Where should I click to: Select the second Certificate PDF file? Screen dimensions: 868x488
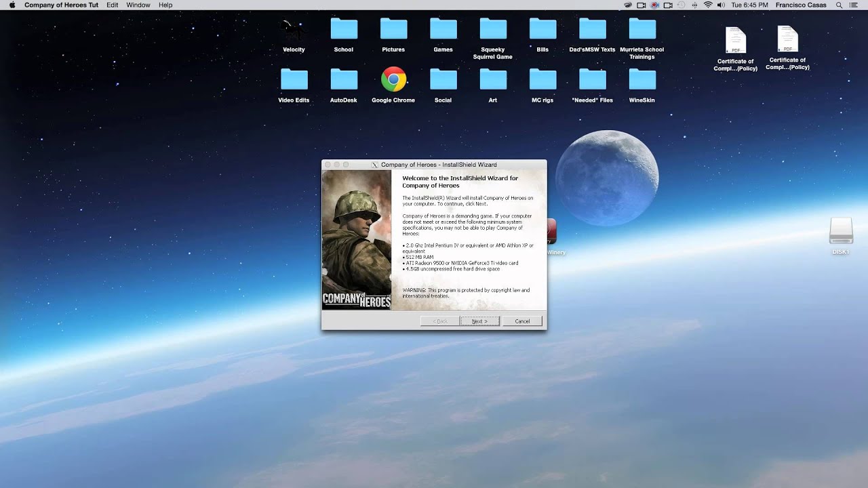(787, 39)
